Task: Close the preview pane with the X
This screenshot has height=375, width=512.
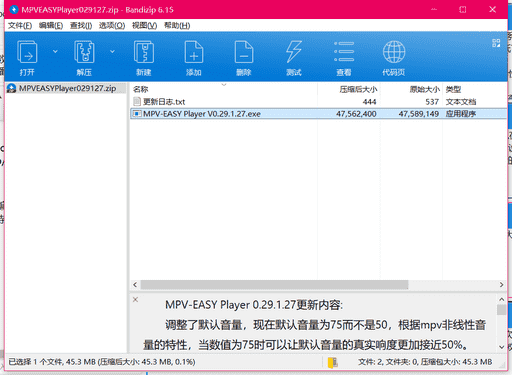Action: pyautogui.click(x=135, y=299)
